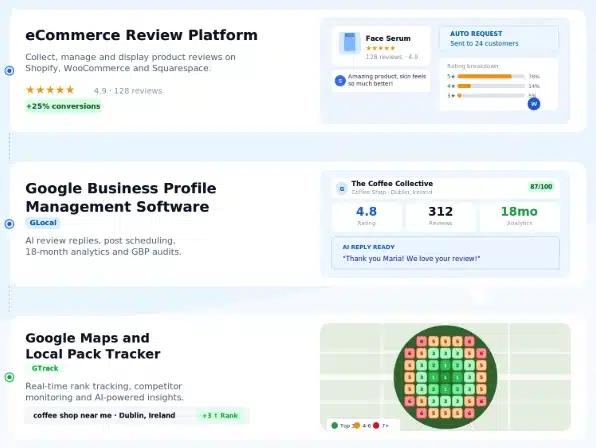The width and height of the screenshot is (596, 448).
Task: Click 'Collect, manage and display product reviews' description
Action: point(130,62)
